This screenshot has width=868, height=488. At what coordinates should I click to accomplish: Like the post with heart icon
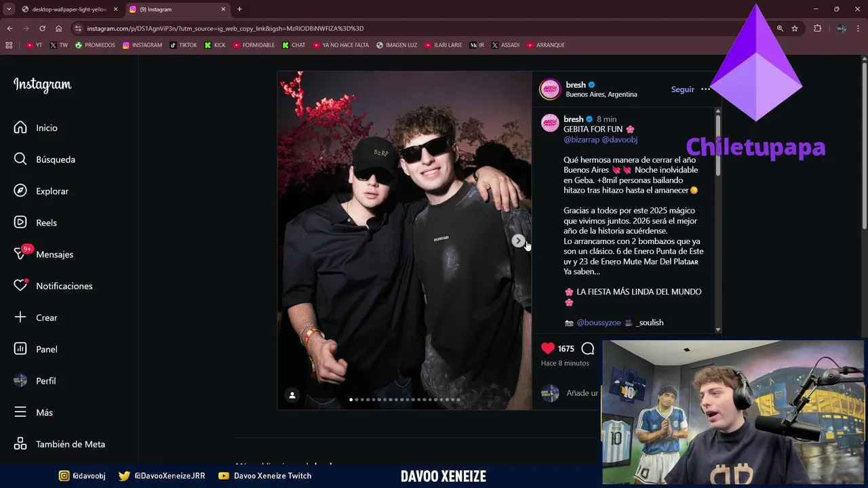(x=548, y=348)
